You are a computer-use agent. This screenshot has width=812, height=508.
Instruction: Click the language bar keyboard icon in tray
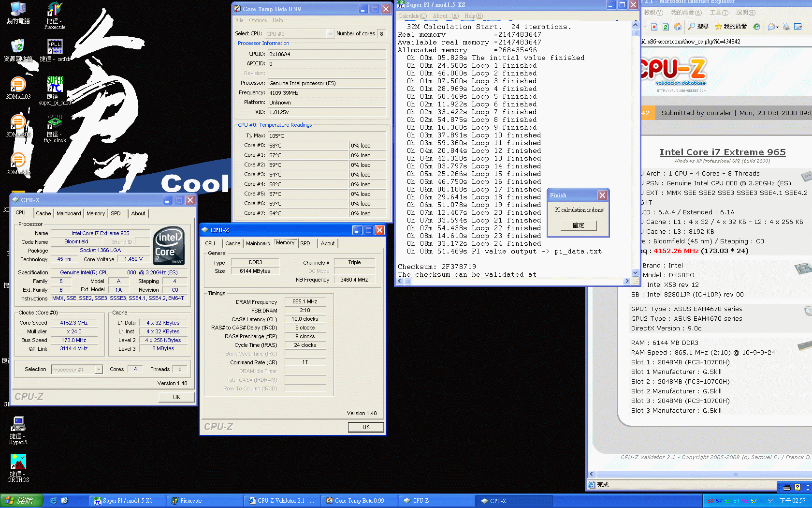point(787,488)
